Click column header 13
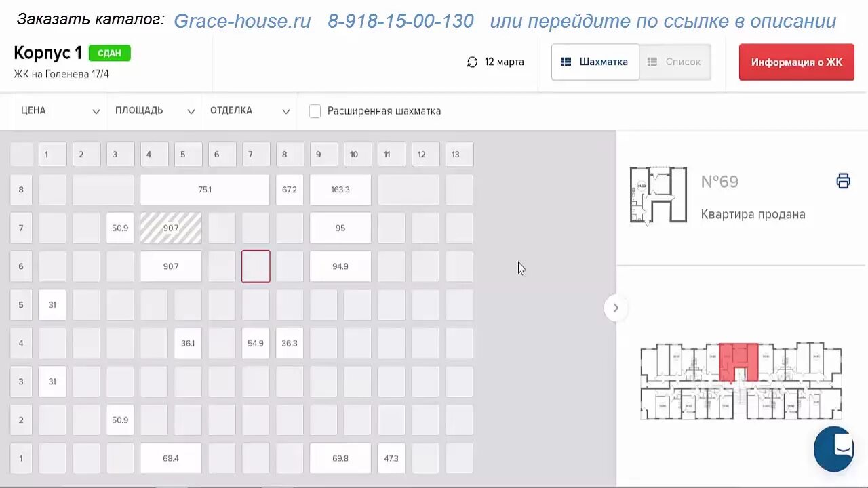The width and height of the screenshot is (868, 488). (x=459, y=155)
